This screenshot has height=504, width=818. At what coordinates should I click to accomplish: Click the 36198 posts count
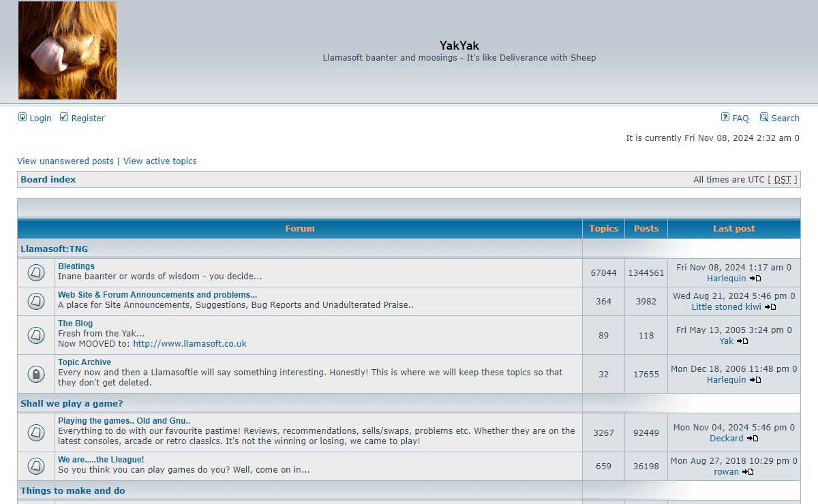point(646,467)
